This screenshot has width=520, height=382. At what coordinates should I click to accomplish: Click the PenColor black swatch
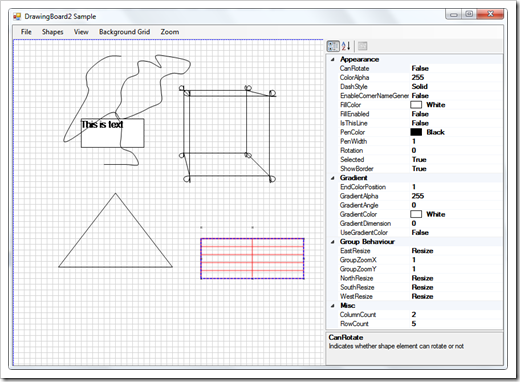416,132
